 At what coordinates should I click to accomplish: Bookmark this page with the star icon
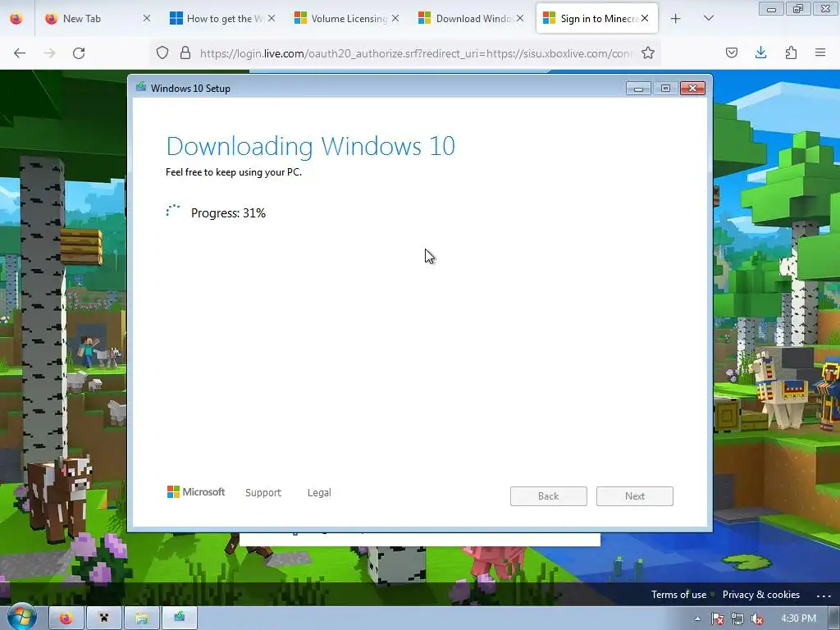[648, 52]
